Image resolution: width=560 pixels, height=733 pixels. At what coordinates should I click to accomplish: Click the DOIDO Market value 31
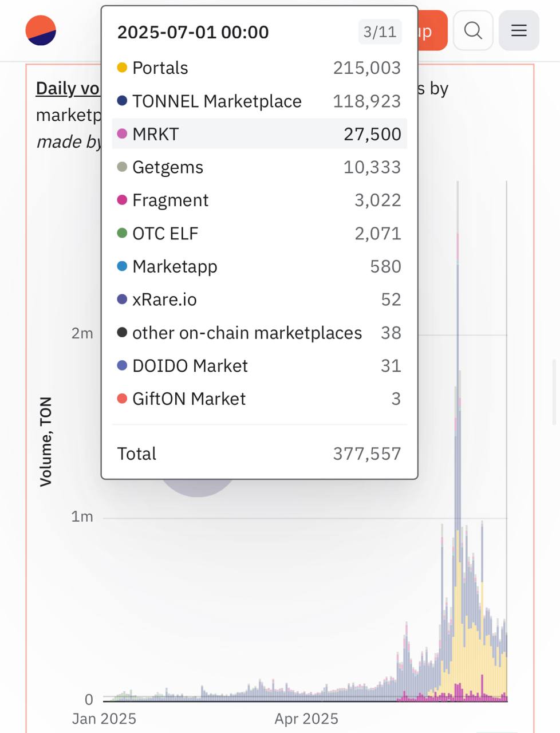[391, 365]
